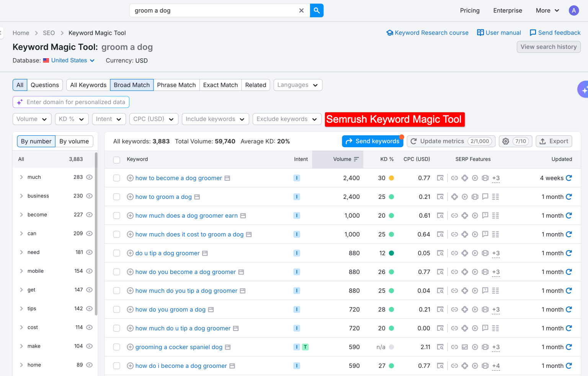Open the profile avatar menu
Image resolution: width=588 pixels, height=376 pixels.
point(574,10)
